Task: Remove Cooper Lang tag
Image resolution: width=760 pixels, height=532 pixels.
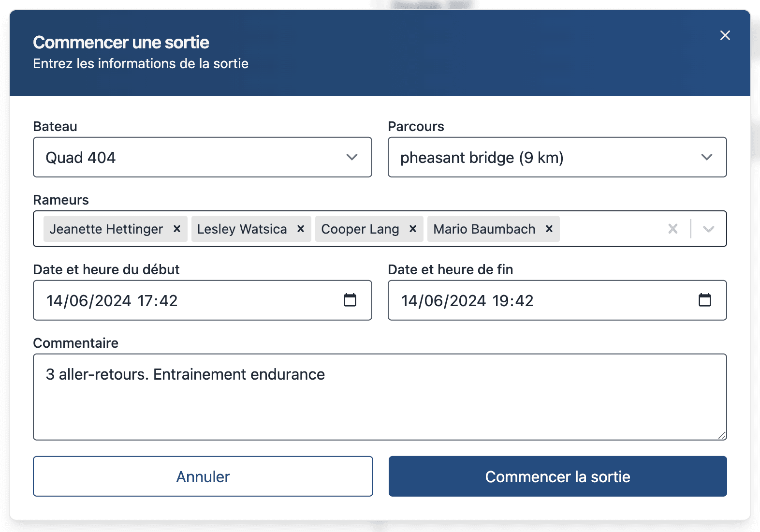Action: [x=413, y=229]
